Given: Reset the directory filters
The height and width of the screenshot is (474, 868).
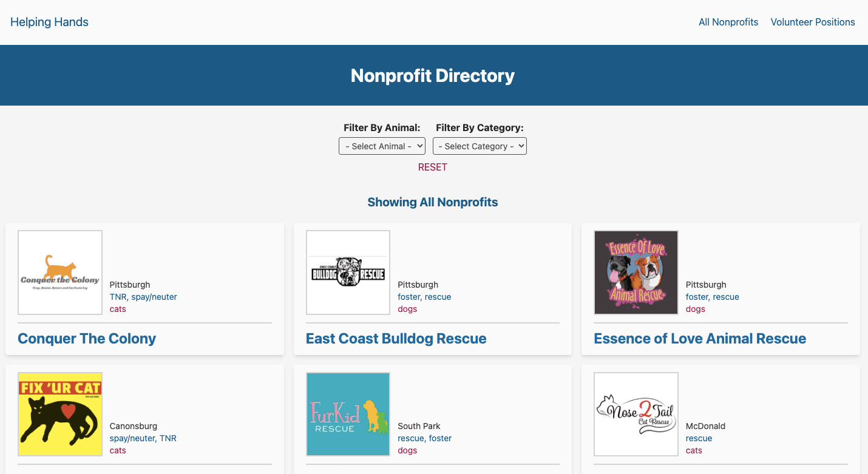Looking at the screenshot, I should pos(432,168).
